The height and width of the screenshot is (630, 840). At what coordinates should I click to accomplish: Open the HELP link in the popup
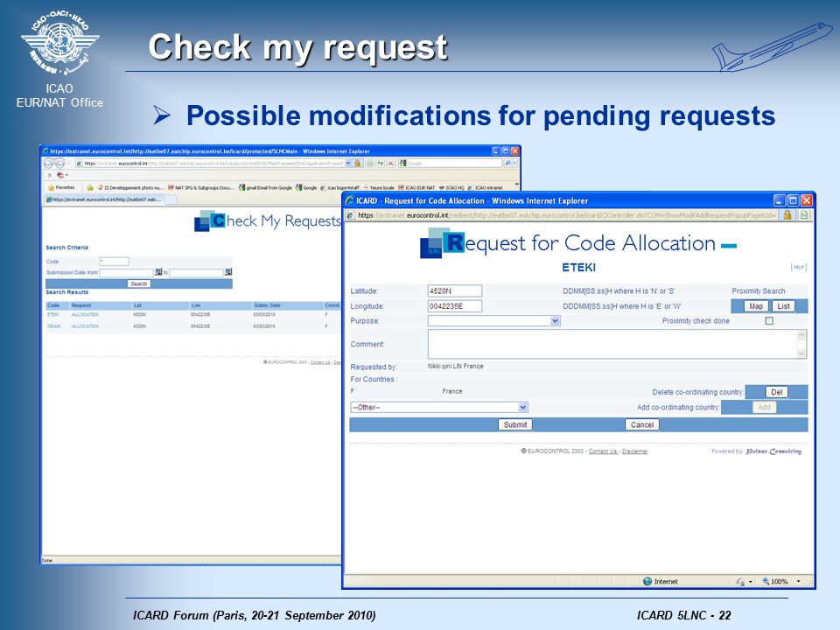point(798,268)
